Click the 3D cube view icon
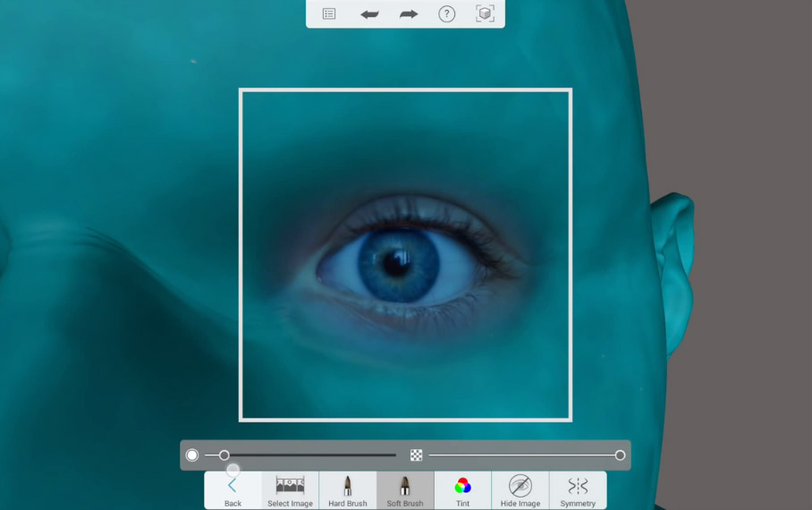 click(x=485, y=13)
